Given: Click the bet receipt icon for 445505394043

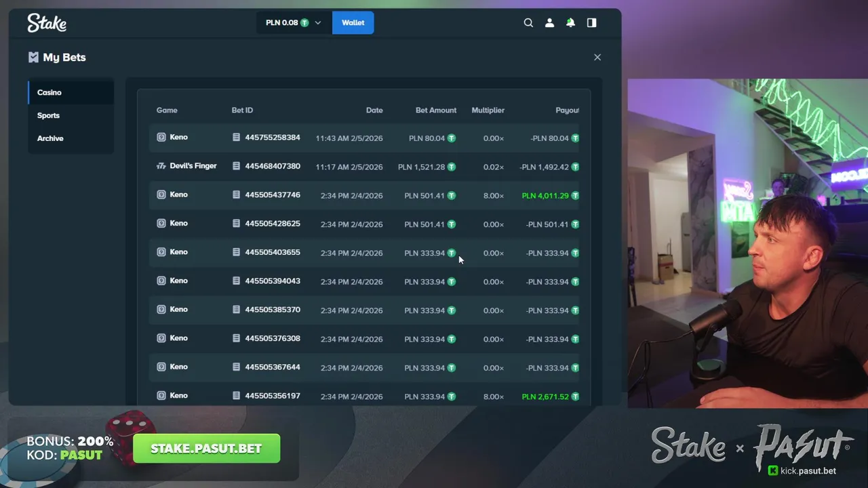Looking at the screenshot, I should pyautogui.click(x=236, y=281).
